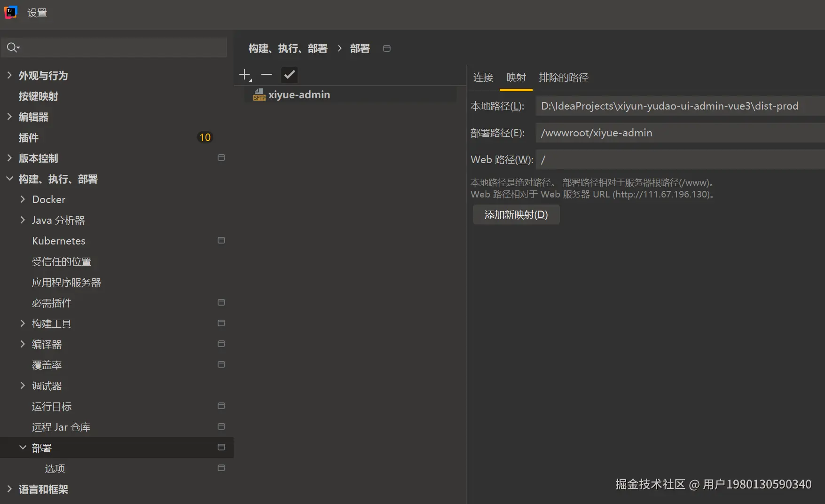Expand the 版本控制 section chevron
Screen dimensions: 825x504
[x=9, y=158]
